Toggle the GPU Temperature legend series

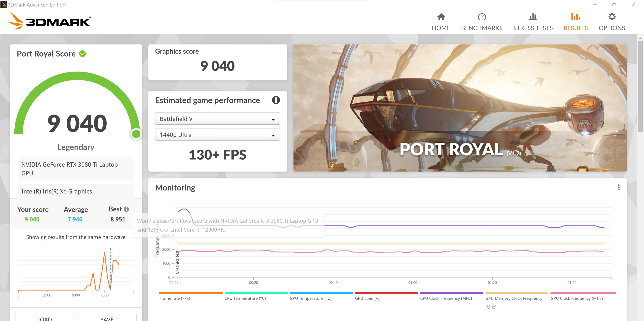[310, 298]
